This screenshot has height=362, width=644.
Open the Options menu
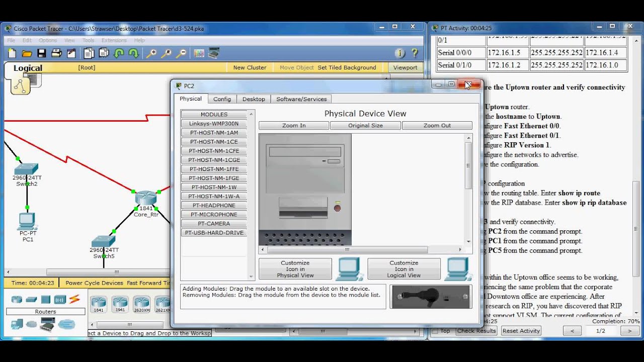point(48,40)
